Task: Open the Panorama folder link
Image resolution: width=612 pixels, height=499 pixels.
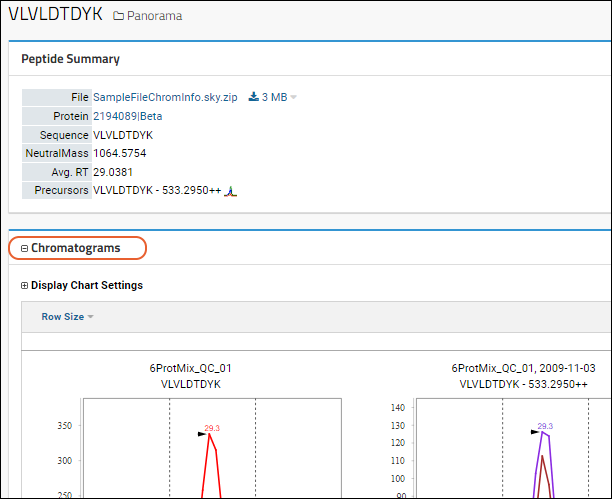Action: 155,16
